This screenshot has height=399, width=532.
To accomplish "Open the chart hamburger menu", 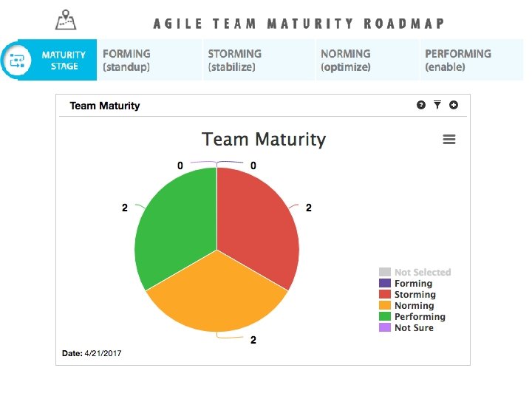I will point(449,140).
